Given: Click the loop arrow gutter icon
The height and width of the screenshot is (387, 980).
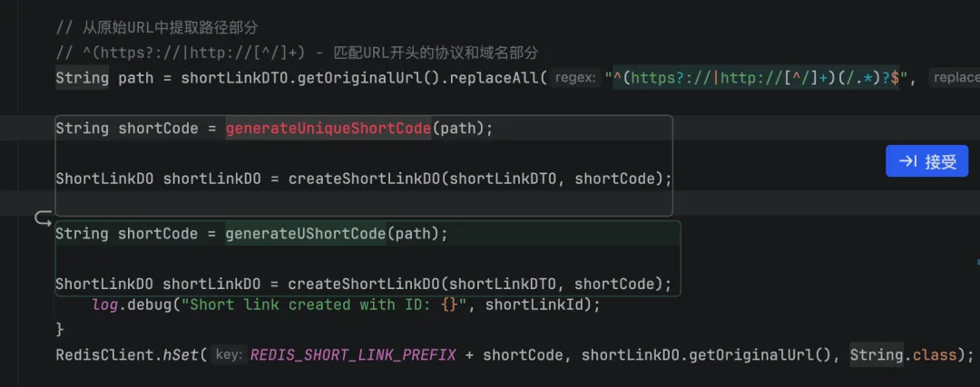Looking at the screenshot, I should point(44,219).
